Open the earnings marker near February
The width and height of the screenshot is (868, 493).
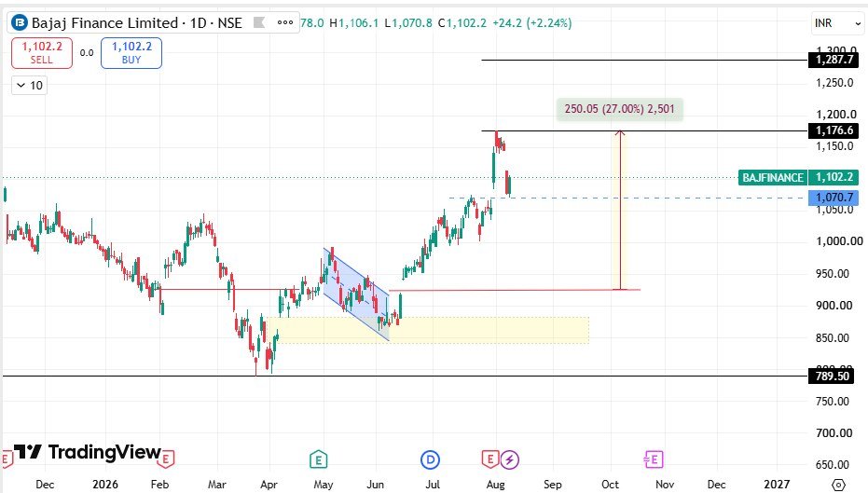(166, 459)
